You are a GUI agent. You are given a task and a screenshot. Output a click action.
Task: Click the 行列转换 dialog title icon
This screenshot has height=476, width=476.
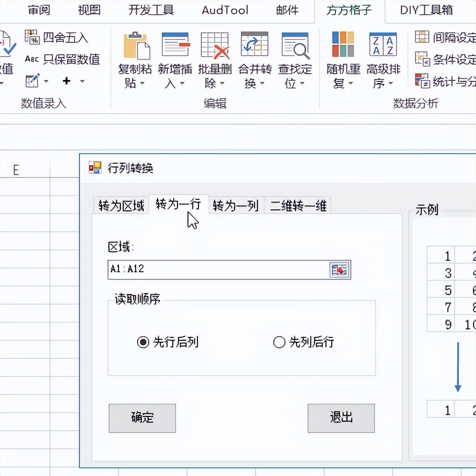(x=95, y=168)
